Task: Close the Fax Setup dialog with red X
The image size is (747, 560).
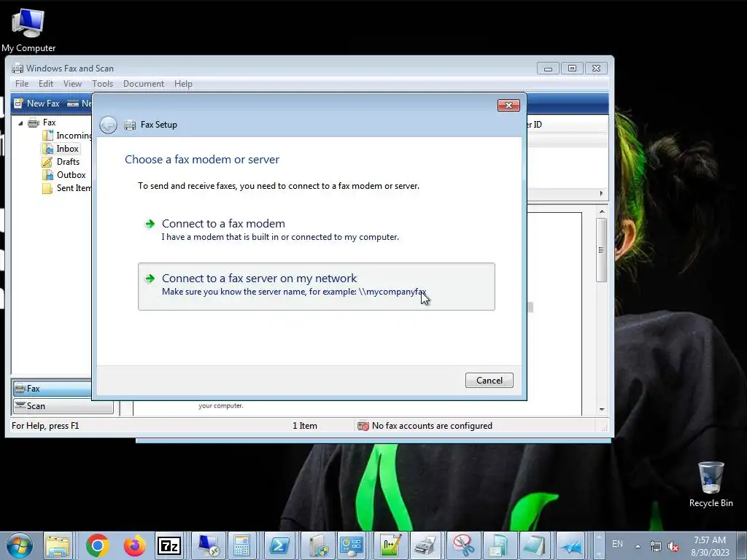Action: (x=508, y=105)
